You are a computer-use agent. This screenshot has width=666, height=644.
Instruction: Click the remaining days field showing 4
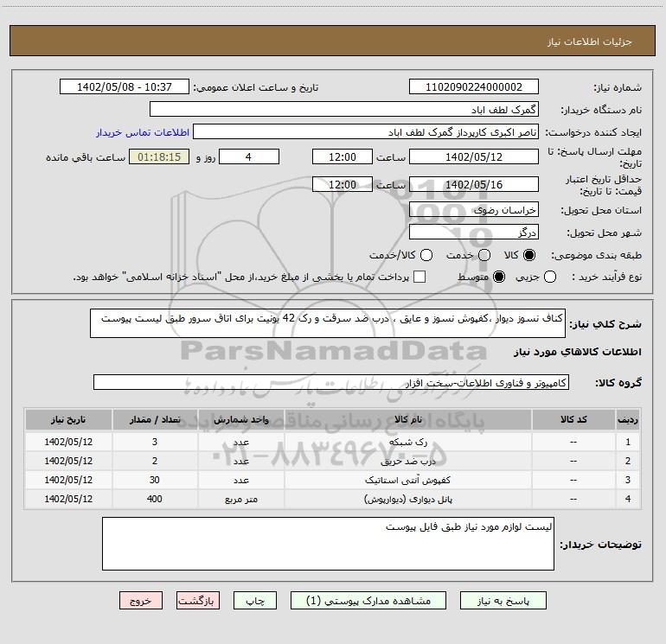pos(249,156)
